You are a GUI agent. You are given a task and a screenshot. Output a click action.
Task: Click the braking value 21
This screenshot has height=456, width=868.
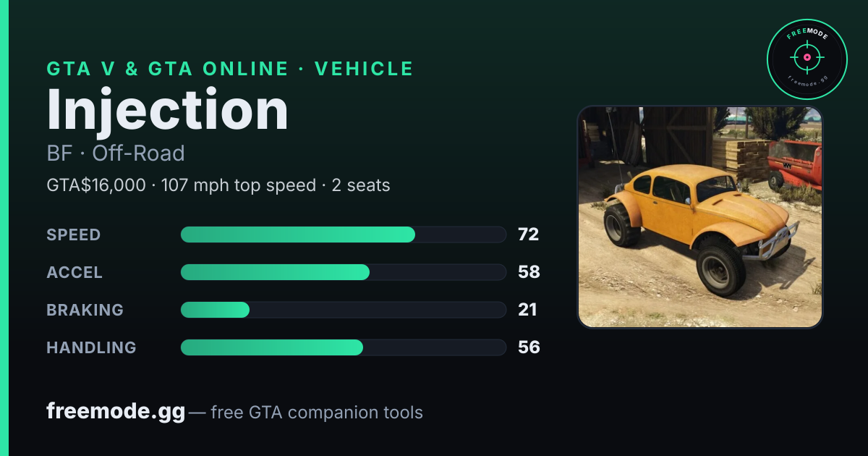(x=527, y=310)
